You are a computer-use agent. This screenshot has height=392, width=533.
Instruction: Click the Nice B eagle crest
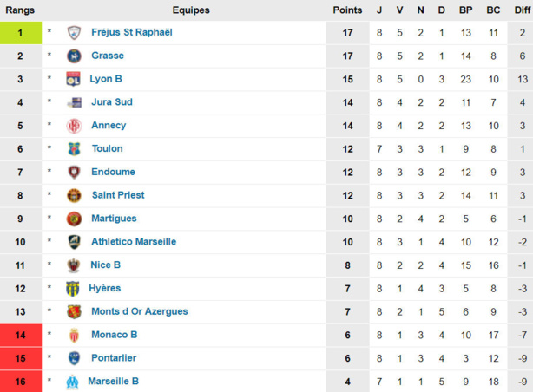click(x=74, y=265)
